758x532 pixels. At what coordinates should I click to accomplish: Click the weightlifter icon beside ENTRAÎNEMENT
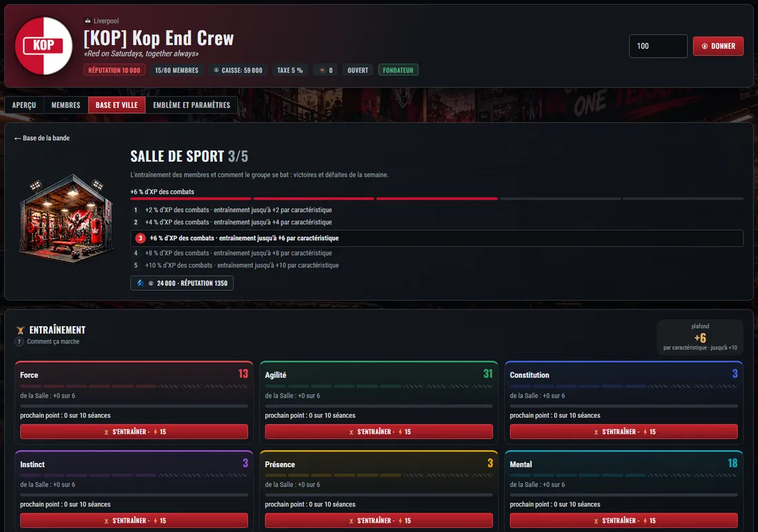(20, 330)
